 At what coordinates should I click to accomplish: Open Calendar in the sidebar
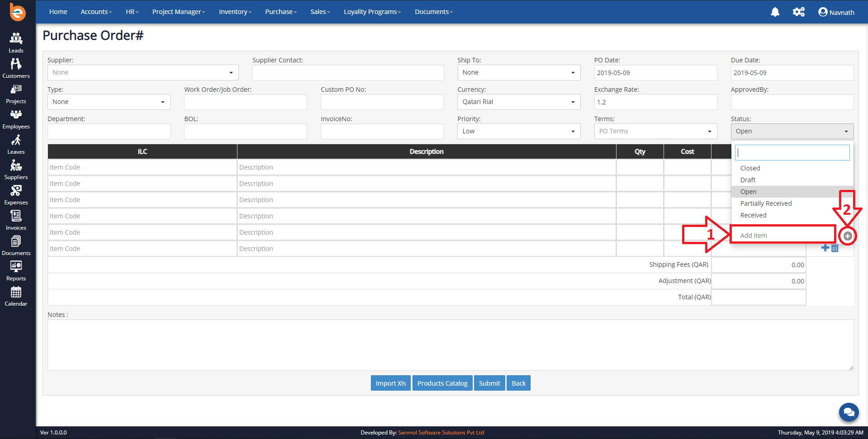[16, 296]
